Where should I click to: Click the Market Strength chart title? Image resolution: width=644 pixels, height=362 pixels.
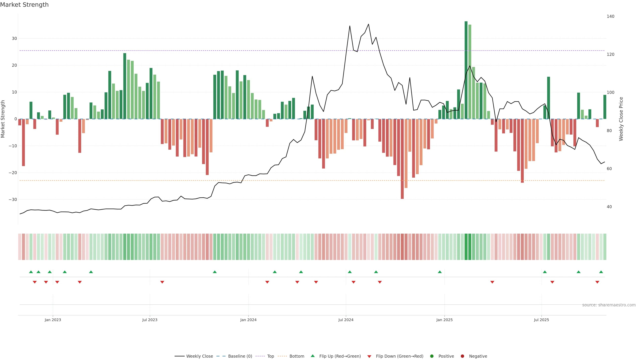[x=24, y=5]
